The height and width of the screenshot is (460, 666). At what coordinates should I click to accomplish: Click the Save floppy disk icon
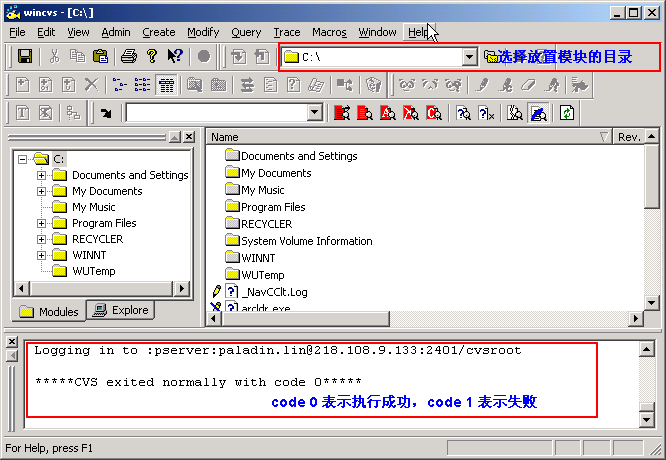tap(25, 56)
